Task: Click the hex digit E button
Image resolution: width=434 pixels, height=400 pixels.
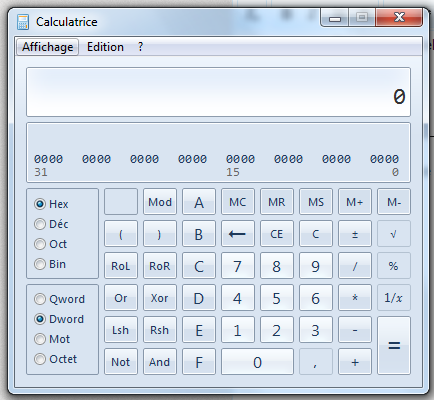Action: (x=199, y=330)
